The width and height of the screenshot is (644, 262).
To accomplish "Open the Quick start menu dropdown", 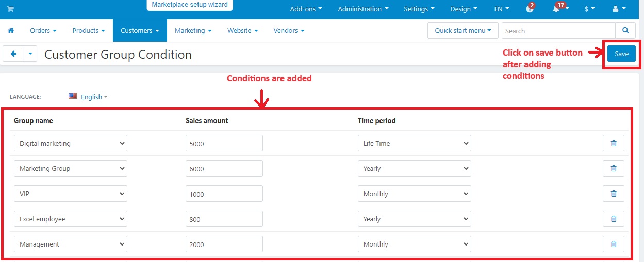I will click(463, 31).
